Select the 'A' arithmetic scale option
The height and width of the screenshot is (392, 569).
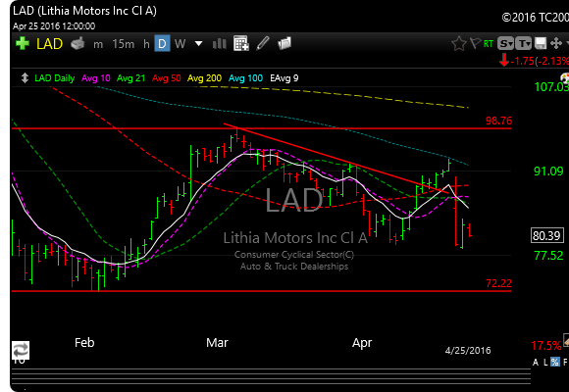click(536, 362)
